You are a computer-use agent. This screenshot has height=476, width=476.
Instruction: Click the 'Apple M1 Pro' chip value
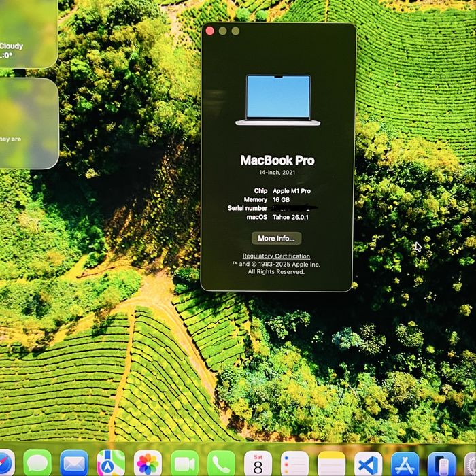pos(292,191)
